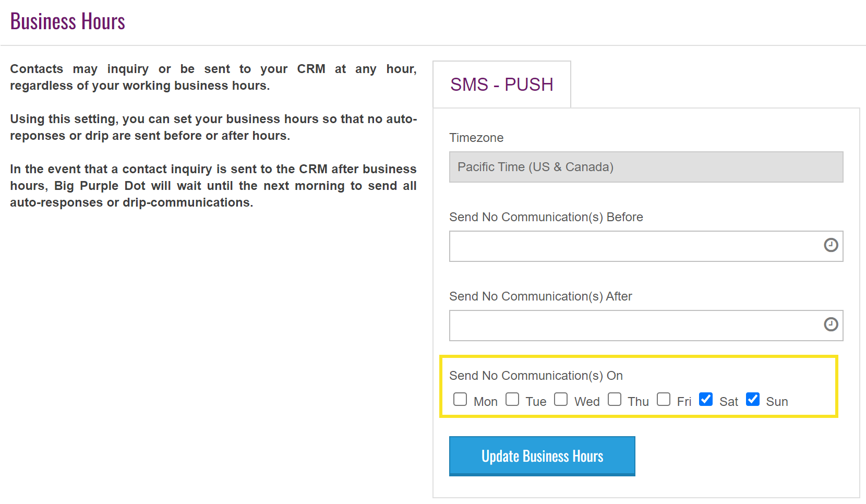Check the Tue checkbox
This screenshot has width=866, height=504.
point(512,399)
